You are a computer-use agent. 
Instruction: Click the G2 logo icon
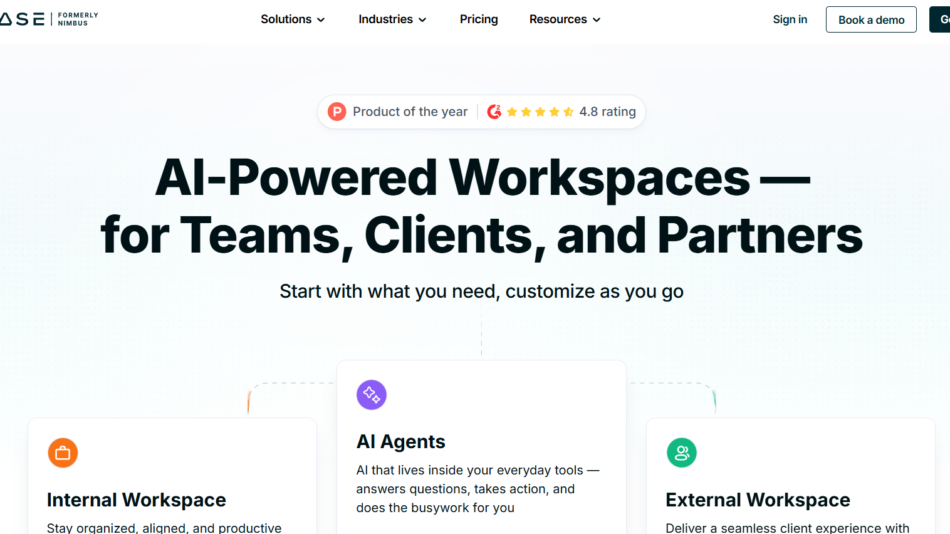click(494, 112)
